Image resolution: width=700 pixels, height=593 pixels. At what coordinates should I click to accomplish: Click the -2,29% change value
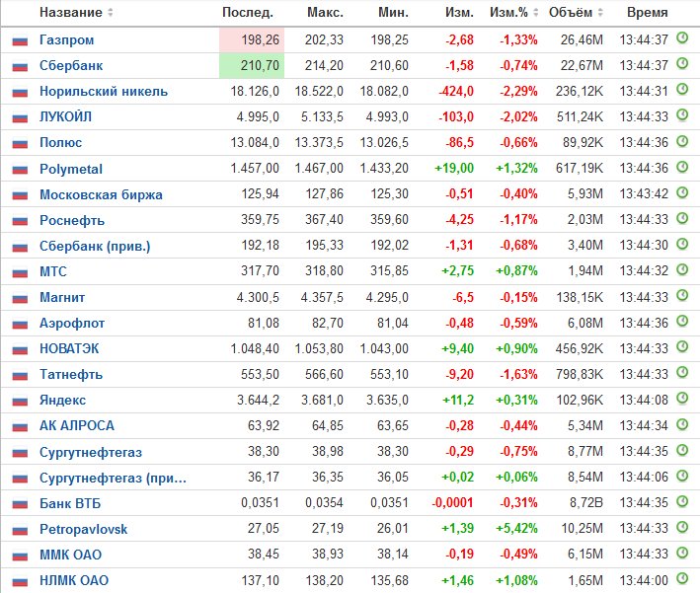point(518,92)
